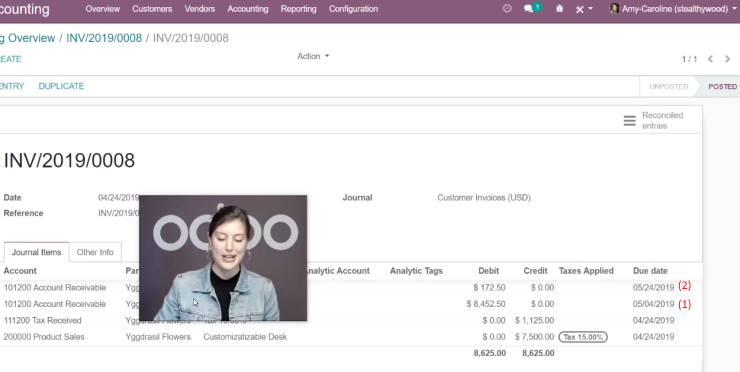Open the activities clock icon
The width and height of the screenshot is (740, 372).
(x=507, y=8)
